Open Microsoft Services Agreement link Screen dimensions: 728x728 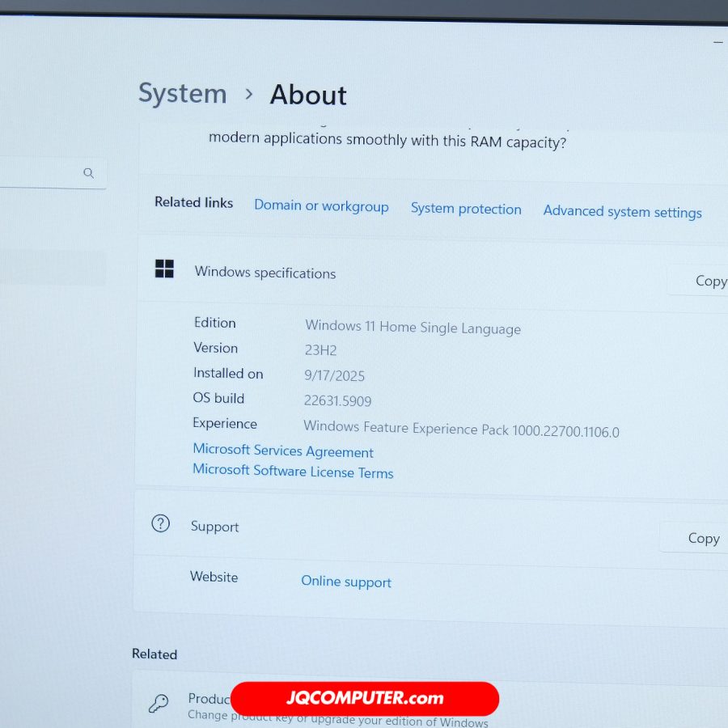[283, 451]
